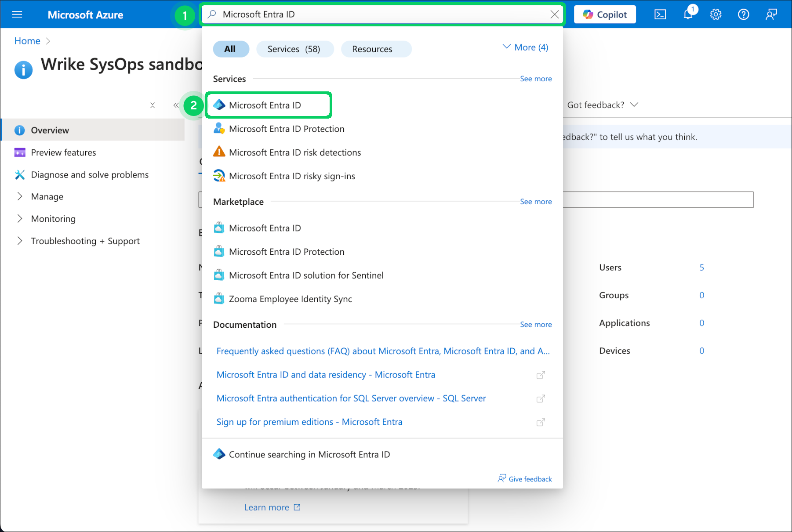Open the More (4) filter dropdown
This screenshot has width=792, height=532.
(526, 47)
